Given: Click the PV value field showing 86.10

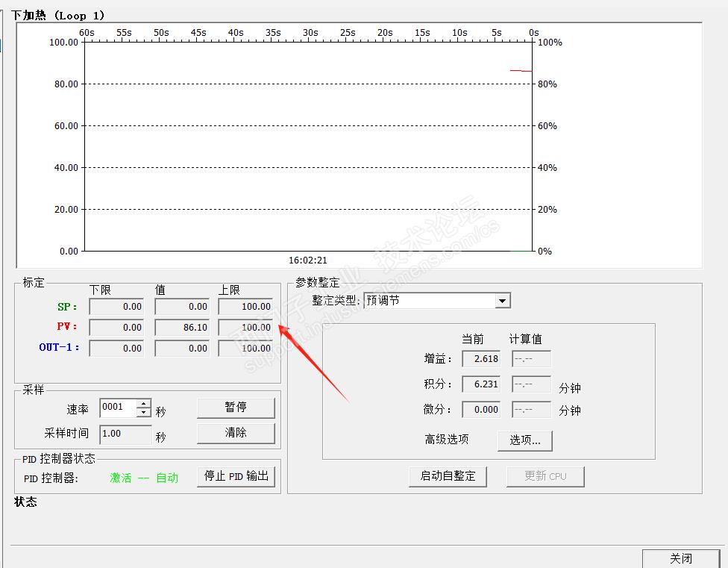Looking at the screenshot, I should [x=182, y=328].
